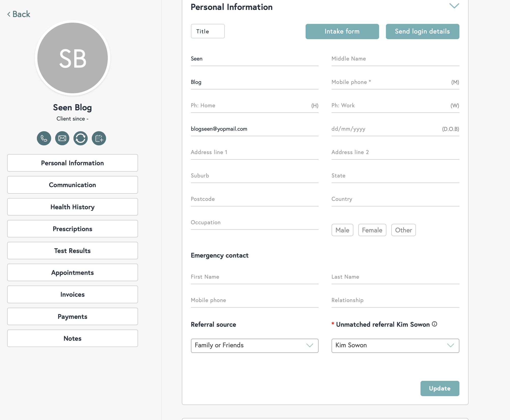Open the Prescriptions sidebar section

tap(72, 229)
